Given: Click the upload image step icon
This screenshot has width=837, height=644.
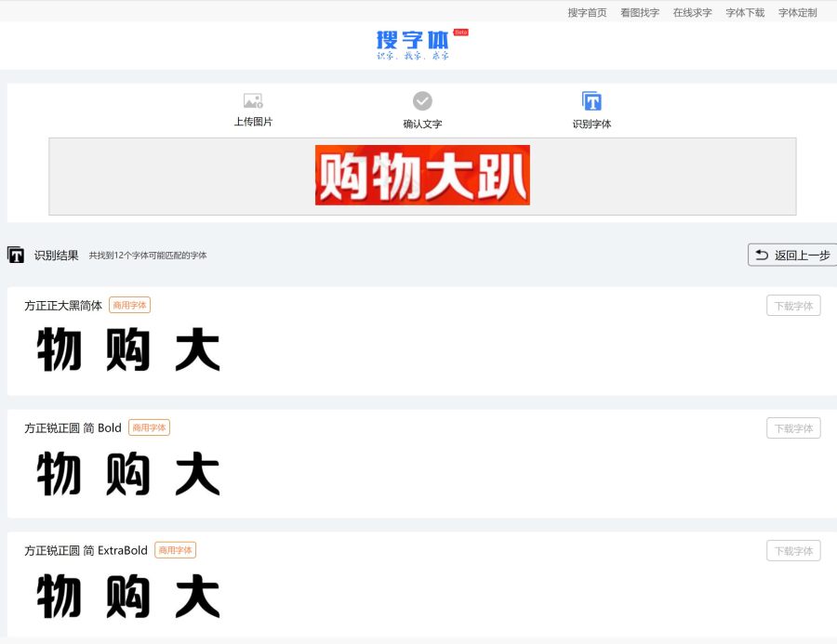Looking at the screenshot, I should click(253, 100).
